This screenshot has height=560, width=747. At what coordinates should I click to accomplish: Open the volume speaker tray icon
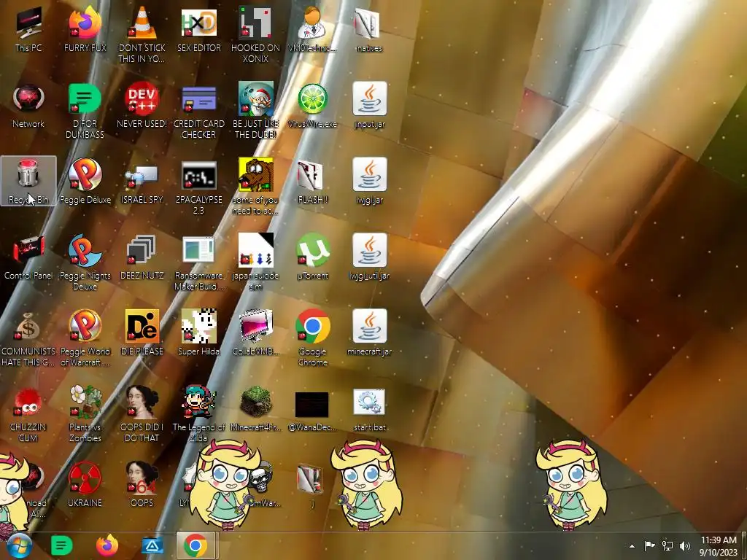685,546
